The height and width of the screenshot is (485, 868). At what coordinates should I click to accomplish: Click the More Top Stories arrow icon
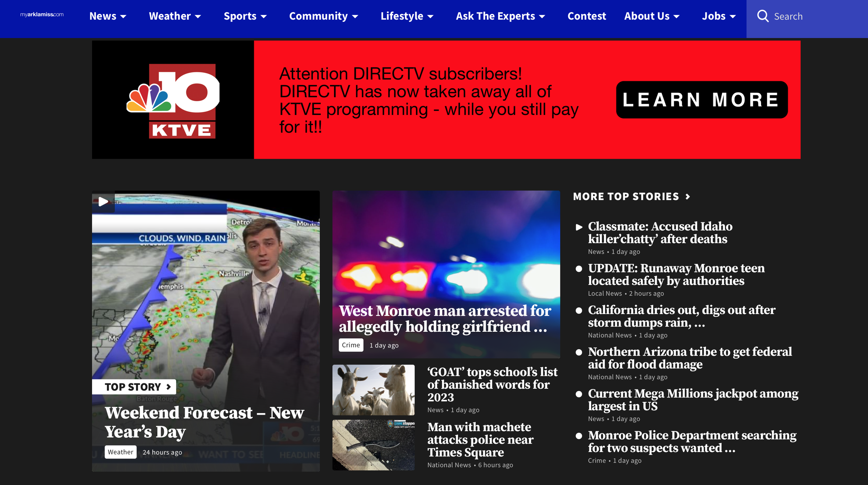pos(687,197)
